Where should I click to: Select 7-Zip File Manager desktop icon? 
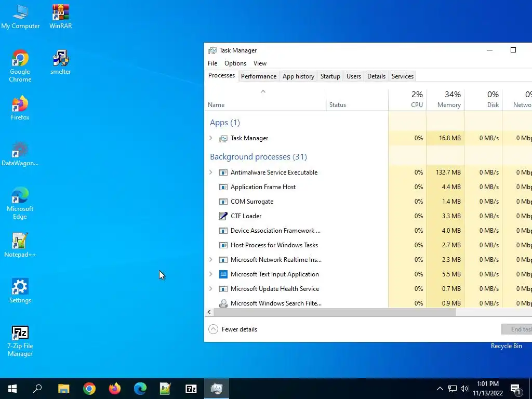click(x=20, y=341)
